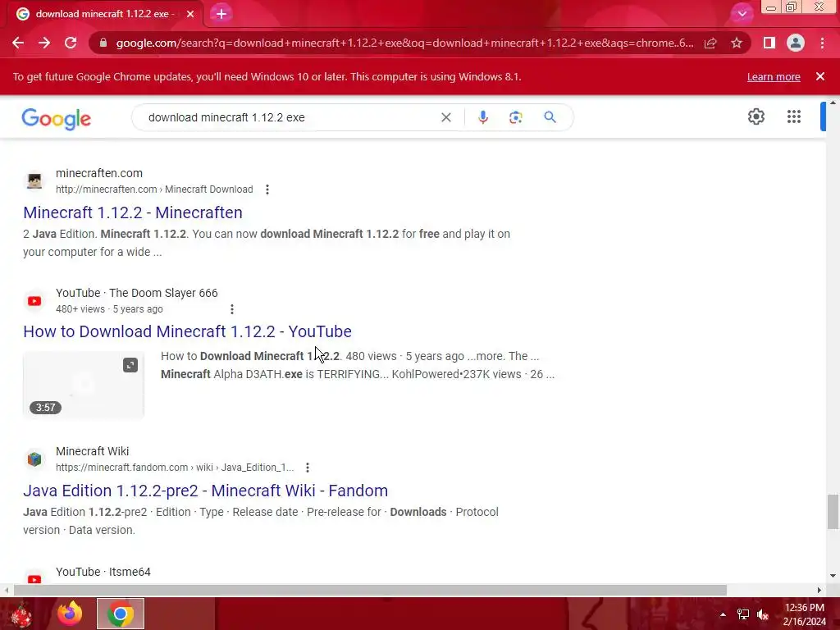
Task: Open Windows Start button
Action: 21,614
